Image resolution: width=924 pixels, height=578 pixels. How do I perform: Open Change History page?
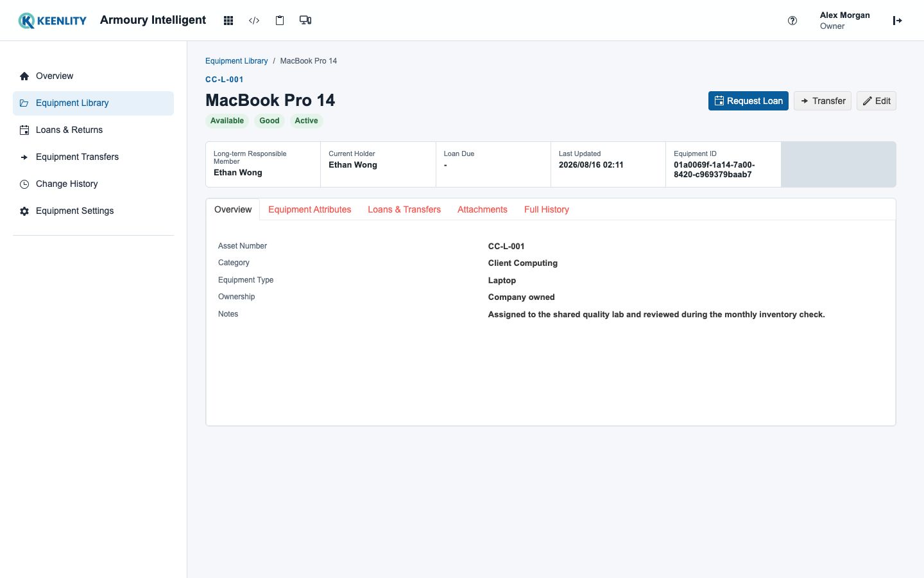click(x=93, y=184)
